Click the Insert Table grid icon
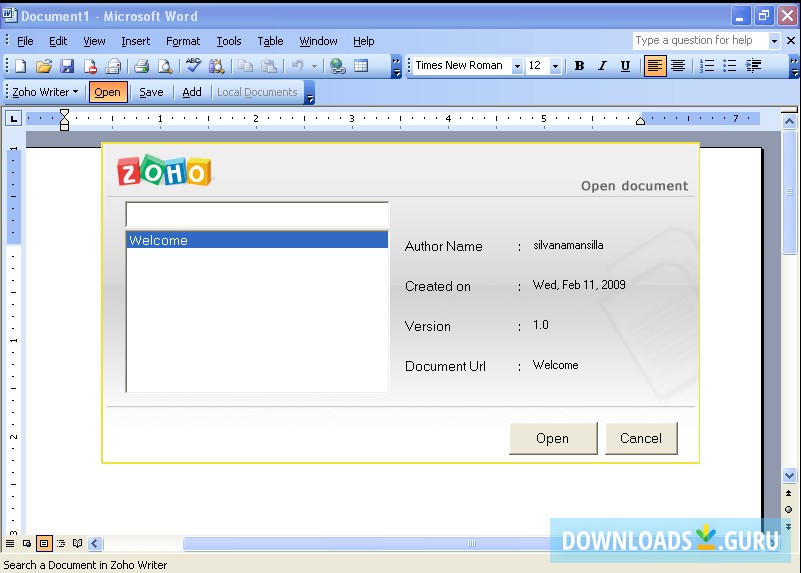 (361, 66)
